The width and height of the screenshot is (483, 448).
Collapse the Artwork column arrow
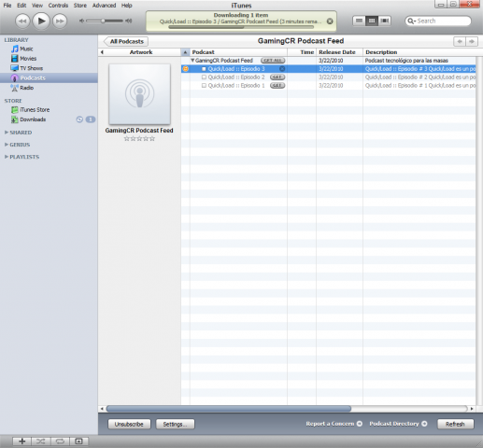(102, 52)
